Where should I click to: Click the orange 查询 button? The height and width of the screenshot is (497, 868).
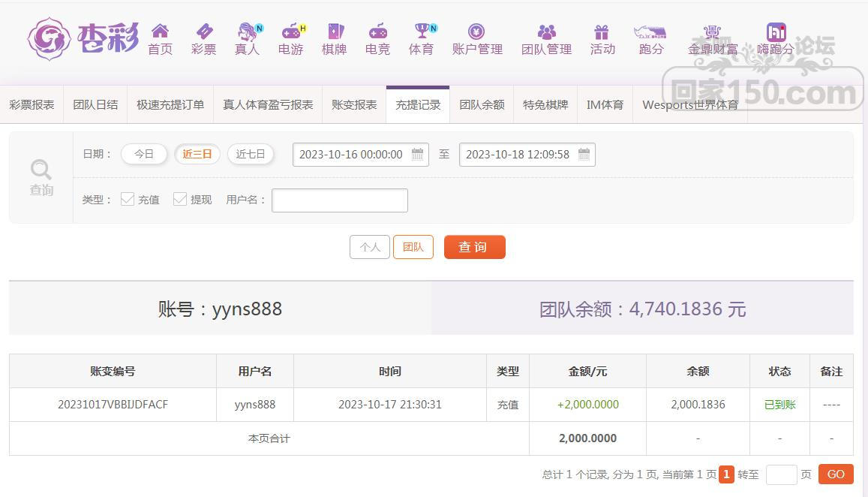tap(474, 247)
